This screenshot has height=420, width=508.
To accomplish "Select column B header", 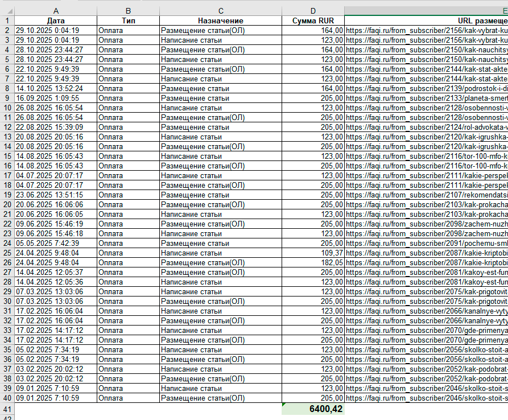I will [x=129, y=11].
